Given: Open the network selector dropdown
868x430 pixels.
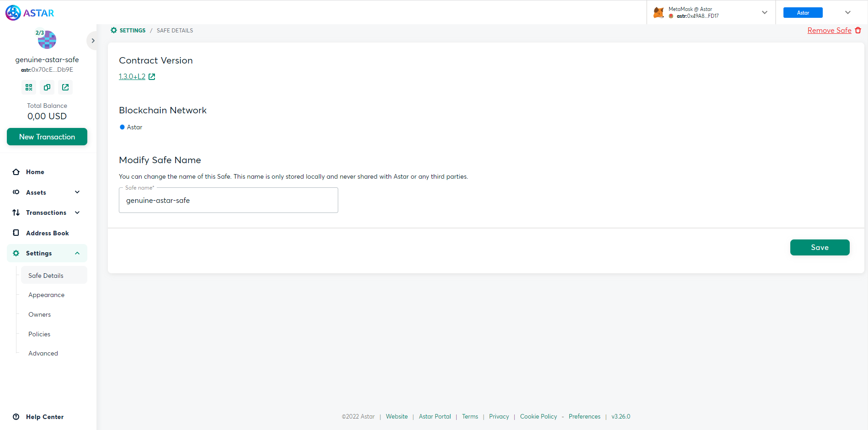Looking at the screenshot, I should click(847, 13).
